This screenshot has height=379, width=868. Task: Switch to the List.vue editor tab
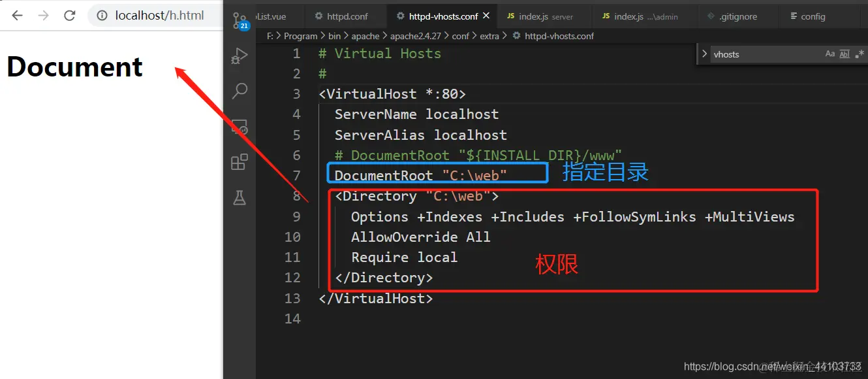click(x=271, y=16)
